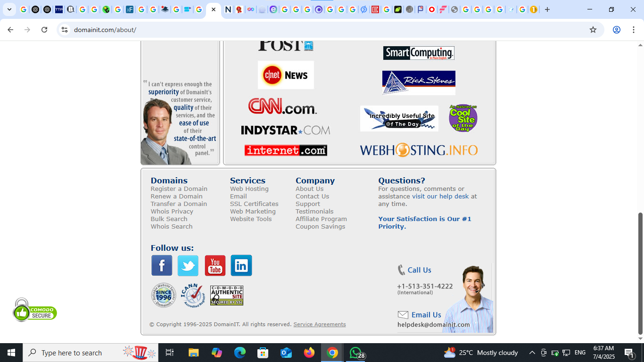
Task: Open the Twitter follow icon
Action: 188,265
